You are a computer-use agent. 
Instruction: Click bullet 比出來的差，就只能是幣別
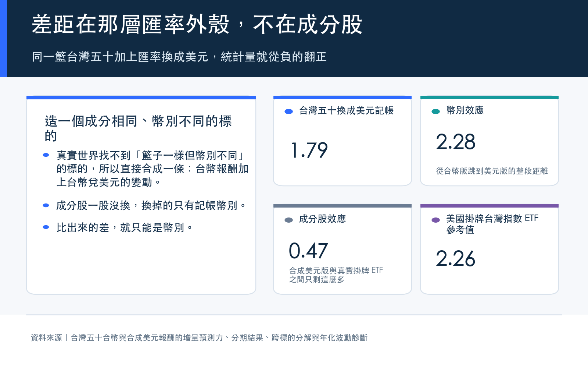coord(125,228)
